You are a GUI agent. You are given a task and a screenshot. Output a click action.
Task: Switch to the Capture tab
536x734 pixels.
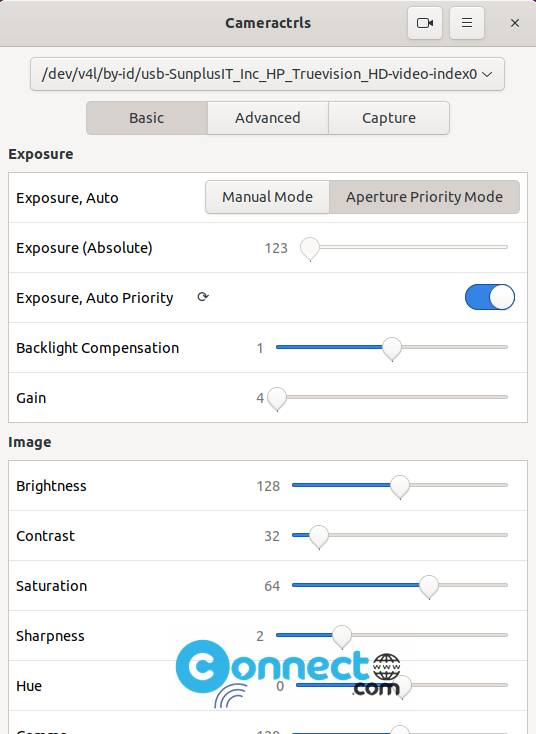(389, 118)
